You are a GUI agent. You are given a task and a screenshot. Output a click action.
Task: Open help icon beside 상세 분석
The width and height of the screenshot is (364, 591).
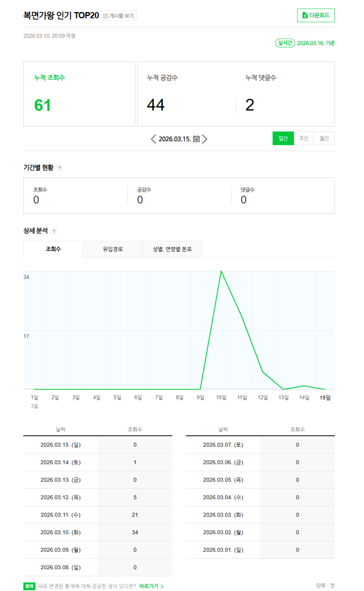tap(54, 231)
